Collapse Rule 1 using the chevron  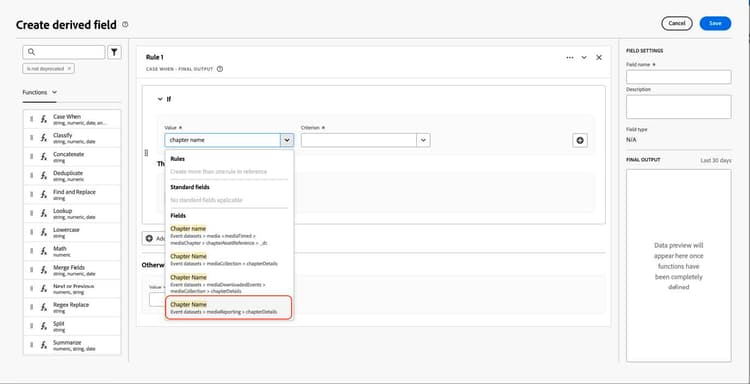pyautogui.click(x=584, y=57)
